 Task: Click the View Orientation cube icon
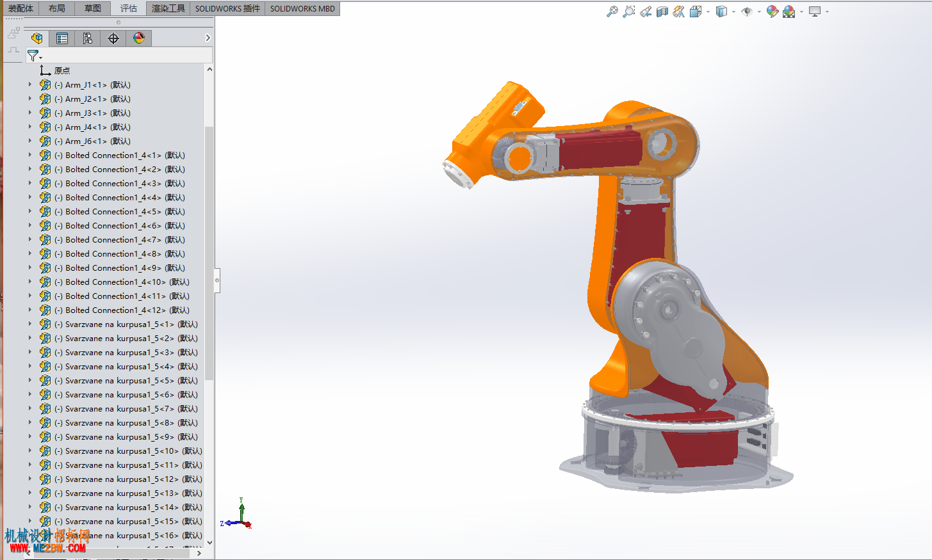(x=696, y=11)
